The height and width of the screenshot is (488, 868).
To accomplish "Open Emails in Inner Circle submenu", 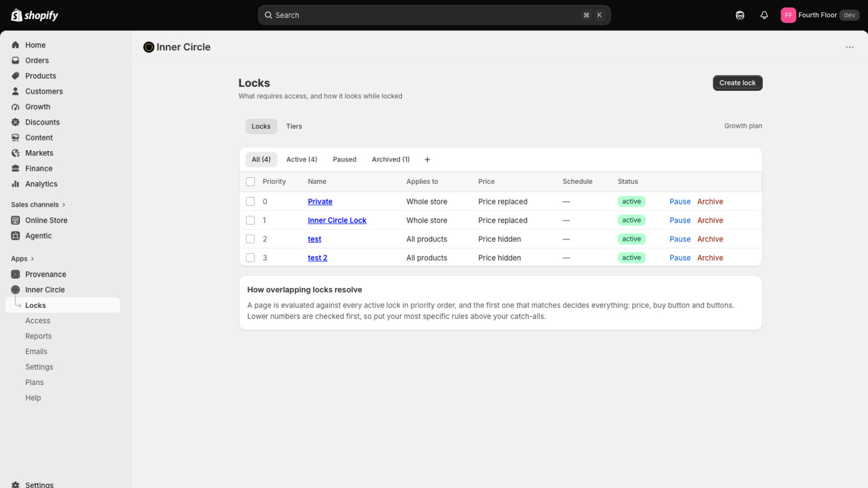I will (36, 351).
